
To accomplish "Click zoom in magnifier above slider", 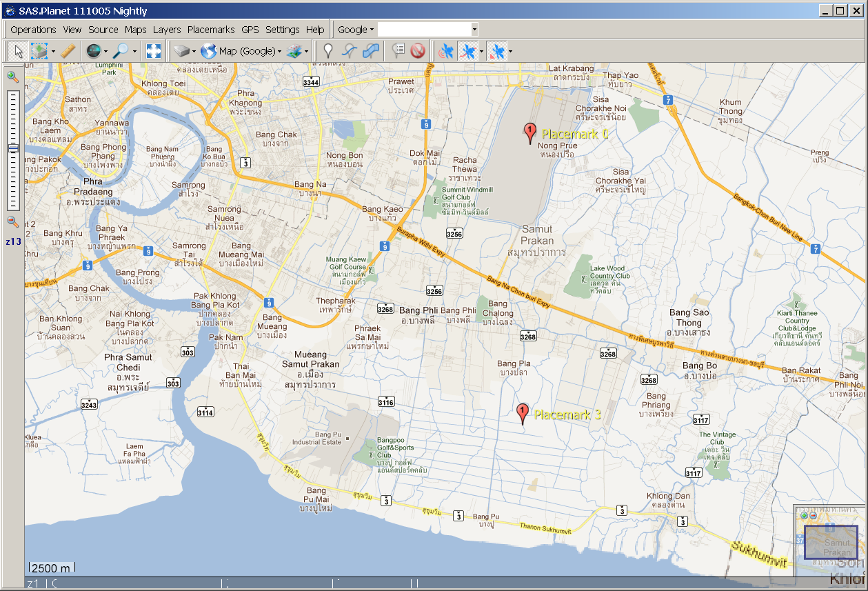I will tap(12, 77).
